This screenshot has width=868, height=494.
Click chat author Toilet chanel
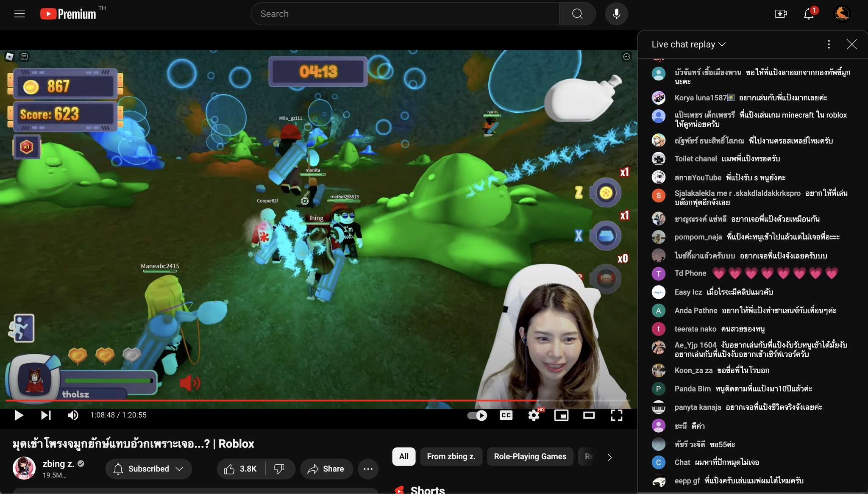tap(696, 158)
